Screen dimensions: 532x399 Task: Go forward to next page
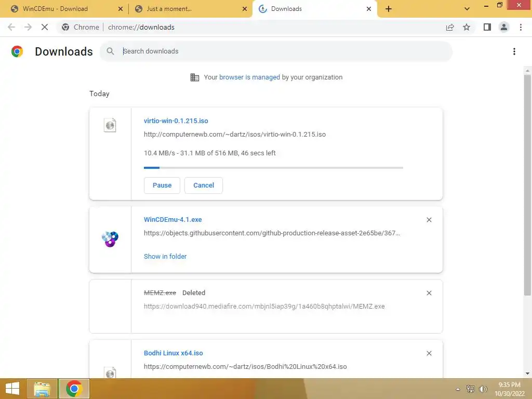pos(28,27)
